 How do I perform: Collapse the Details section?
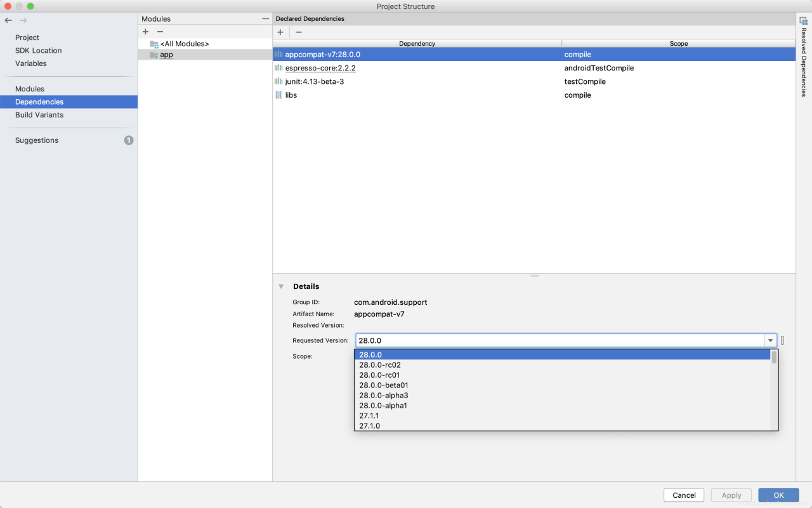[x=281, y=286]
